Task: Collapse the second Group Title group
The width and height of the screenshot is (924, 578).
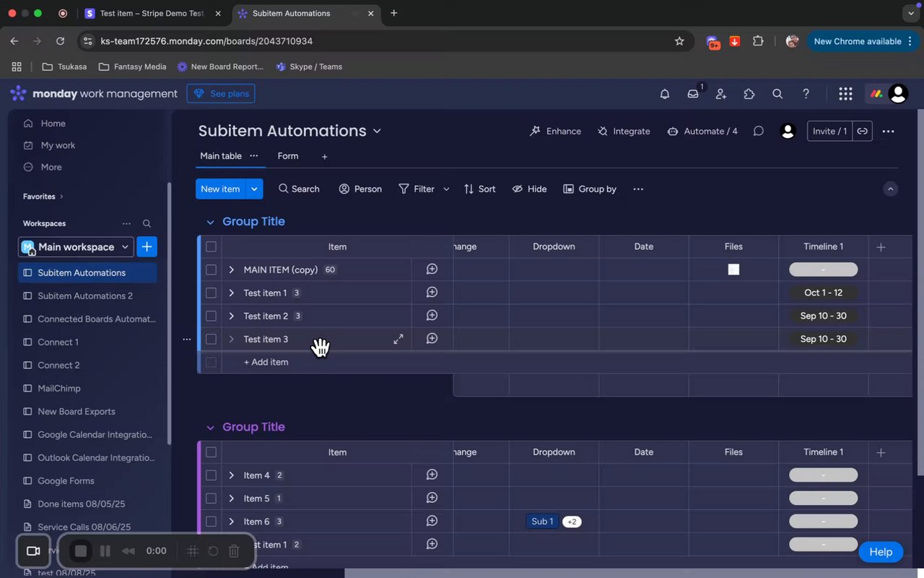Action: 210,428
